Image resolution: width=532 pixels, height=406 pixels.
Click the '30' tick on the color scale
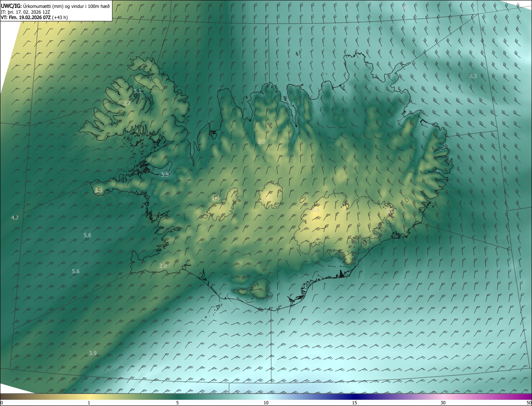(443, 403)
